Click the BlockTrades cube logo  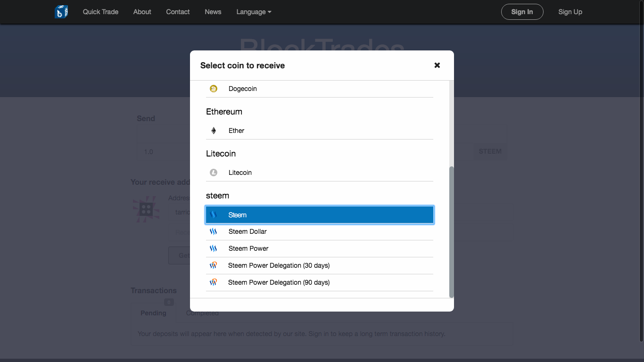click(x=61, y=12)
